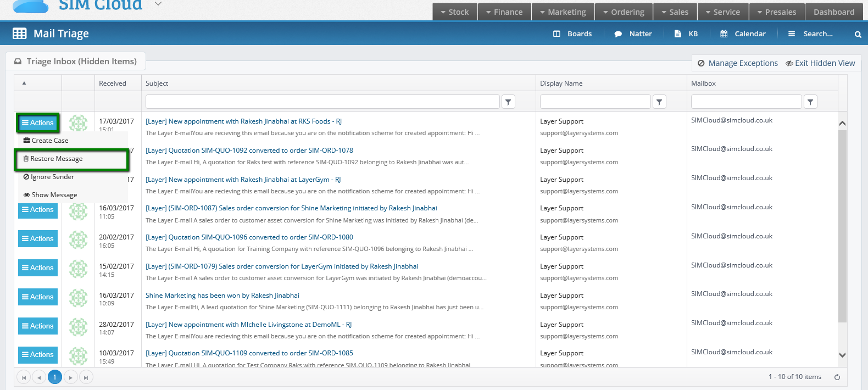Expand the Finance dropdown menu
The height and width of the screenshot is (390, 868).
(x=504, y=12)
